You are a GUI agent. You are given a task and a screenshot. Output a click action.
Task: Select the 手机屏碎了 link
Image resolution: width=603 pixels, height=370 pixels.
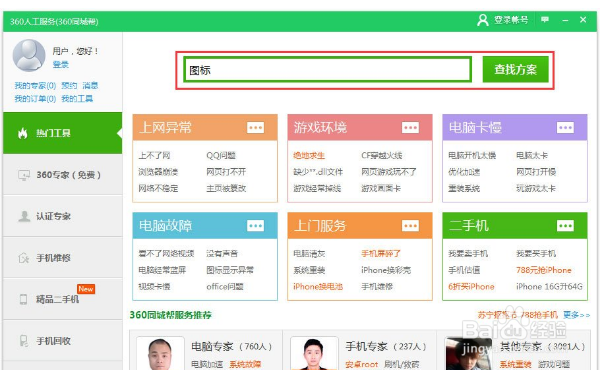[381, 253]
